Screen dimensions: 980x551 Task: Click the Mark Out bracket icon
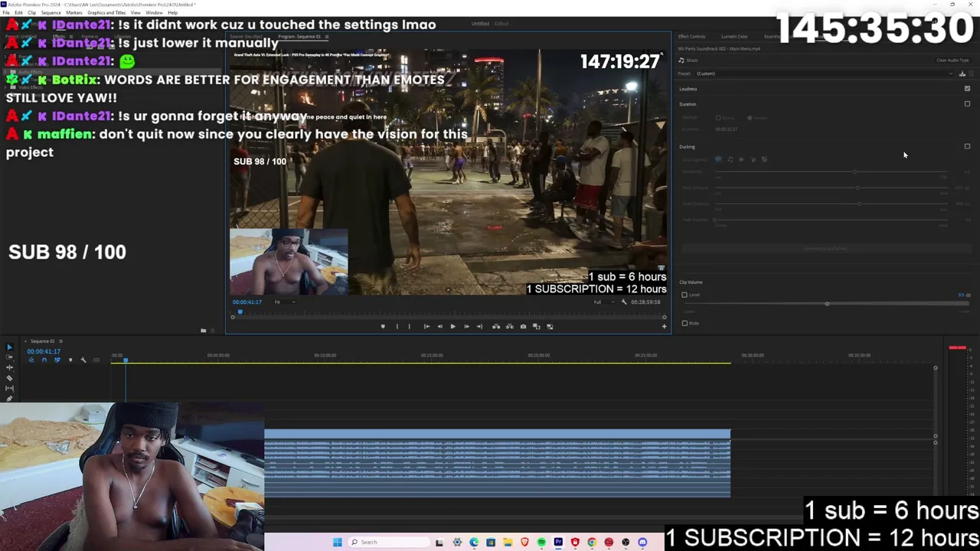pos(409,327)
